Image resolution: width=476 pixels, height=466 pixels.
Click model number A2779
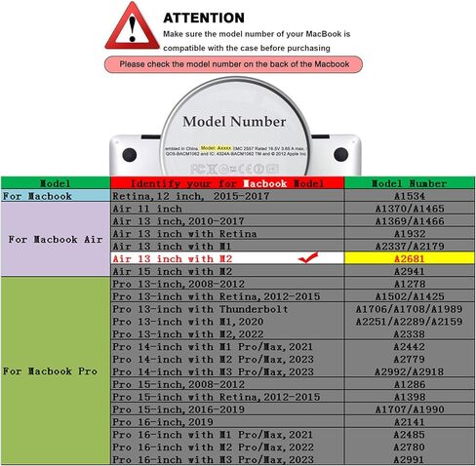point(409,359)
